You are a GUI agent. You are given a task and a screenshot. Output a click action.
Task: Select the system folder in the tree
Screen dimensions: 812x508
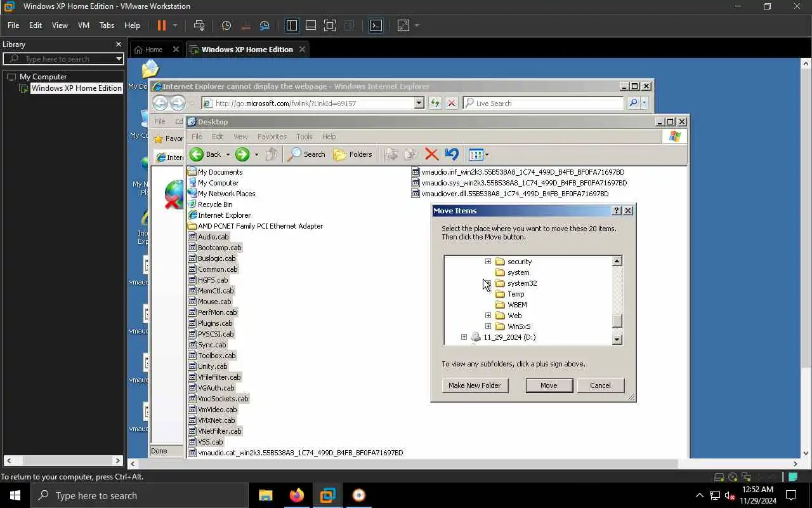coord(518,272)
